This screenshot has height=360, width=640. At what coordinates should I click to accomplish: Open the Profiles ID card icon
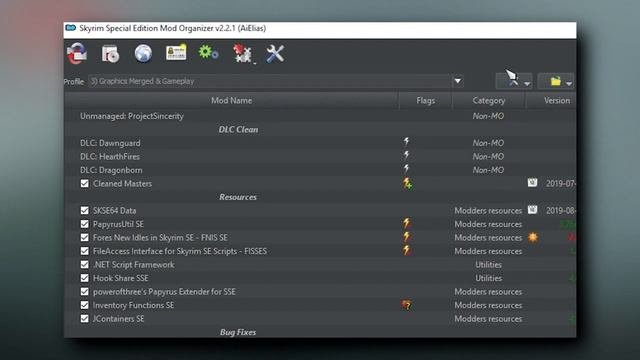(176, 53)
